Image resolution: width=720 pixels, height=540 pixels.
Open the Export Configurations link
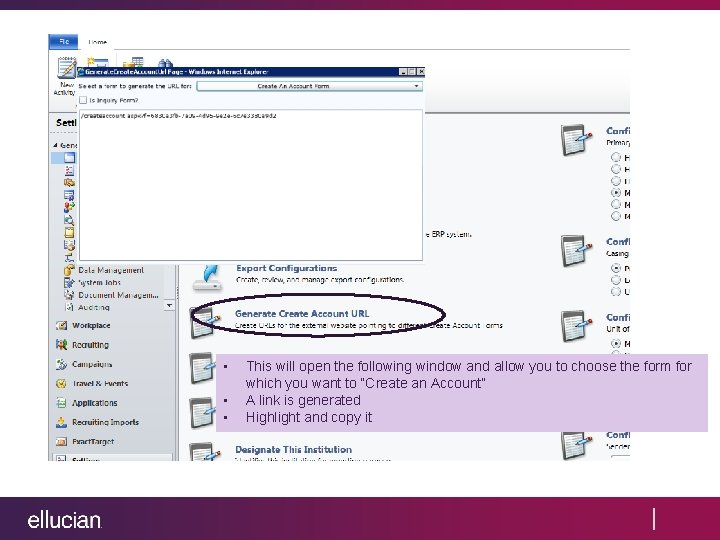[287, 268]
